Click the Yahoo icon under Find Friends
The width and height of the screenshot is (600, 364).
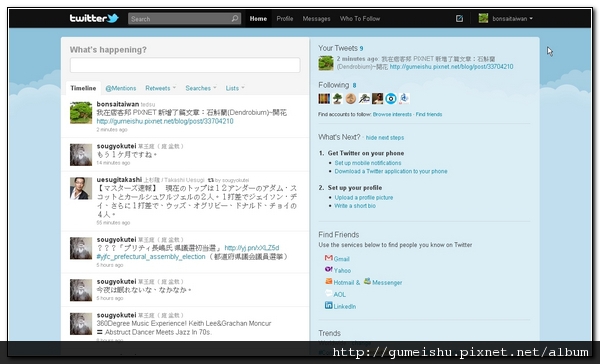pos(328,269)
